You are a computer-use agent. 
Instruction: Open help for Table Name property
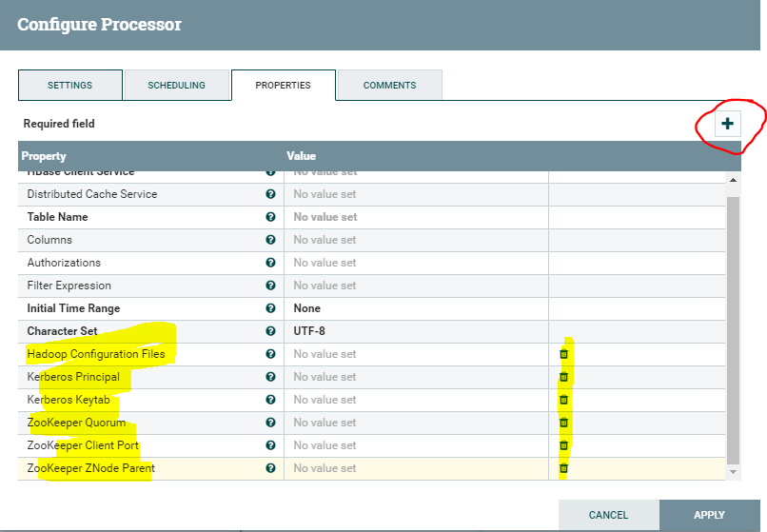point(270,217)
